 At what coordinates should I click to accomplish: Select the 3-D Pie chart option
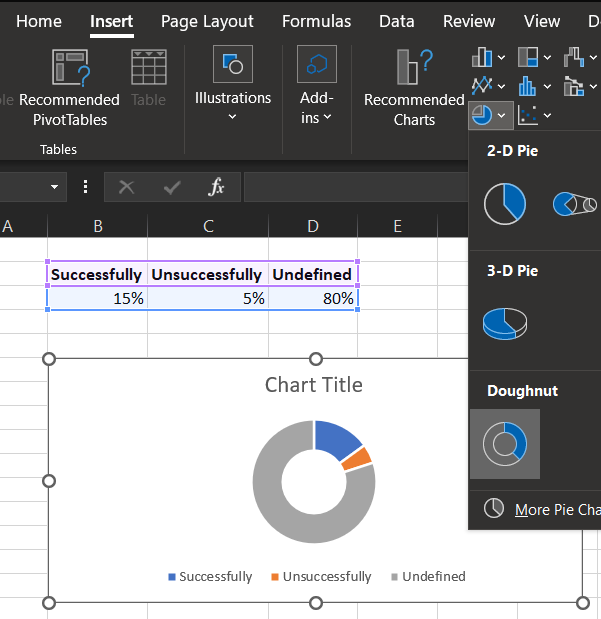tap(505, 323)
